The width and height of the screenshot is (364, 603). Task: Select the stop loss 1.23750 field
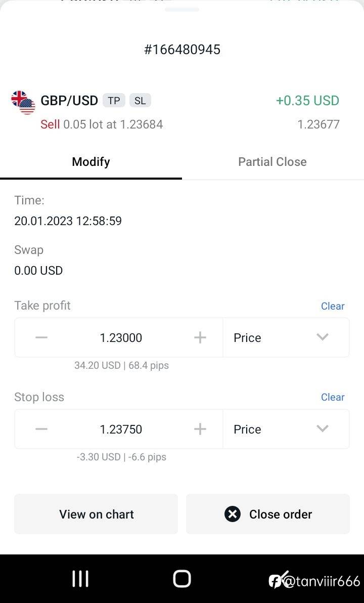pyautogui.click(x=121, y=429)
